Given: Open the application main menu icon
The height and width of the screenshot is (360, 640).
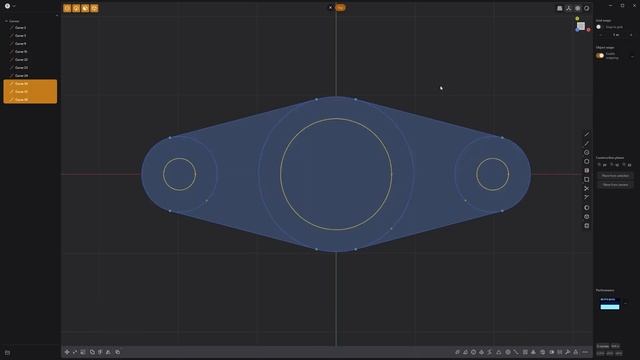Looking at the screenshot, I should pos(7,6).
